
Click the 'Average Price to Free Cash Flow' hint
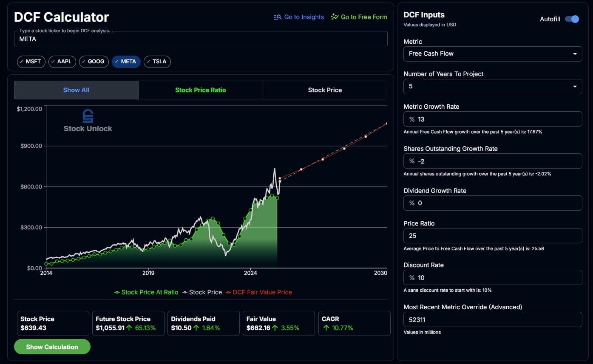tap(474, 248)
